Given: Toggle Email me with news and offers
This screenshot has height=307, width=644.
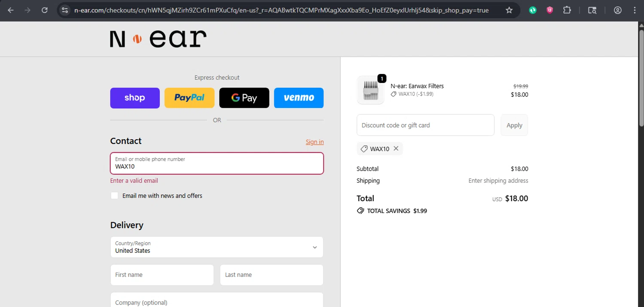Looking at the screenshot, I should [114, 196].
